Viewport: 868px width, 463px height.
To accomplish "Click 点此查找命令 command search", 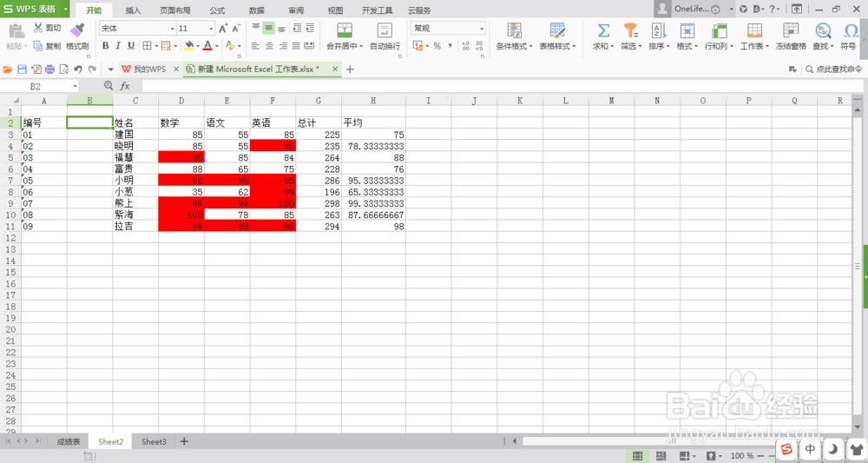I will click(x=834, y=69).
